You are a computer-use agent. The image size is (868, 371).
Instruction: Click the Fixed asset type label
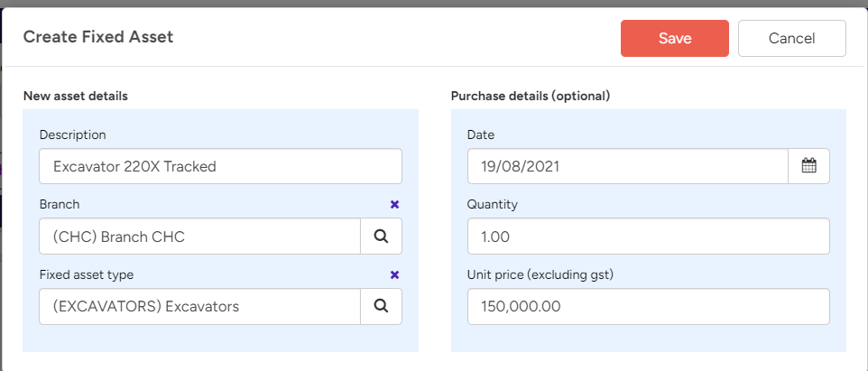tap(87, 274)
